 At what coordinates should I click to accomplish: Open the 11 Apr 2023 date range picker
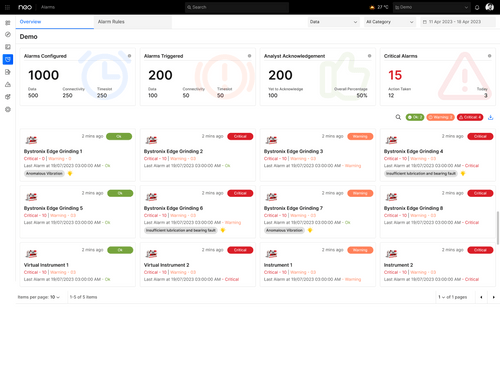tap(457, 22)
